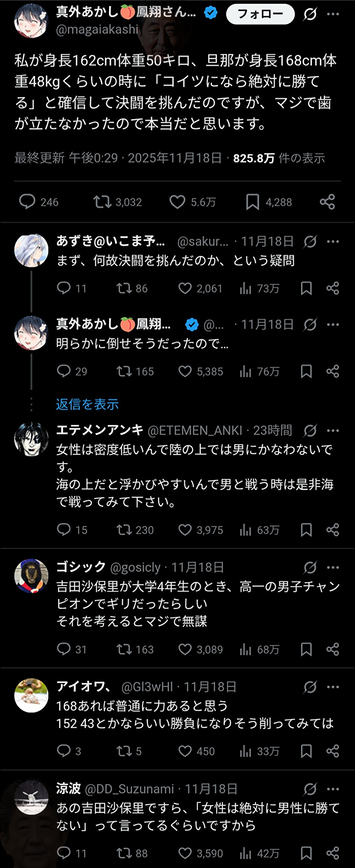
Task: Click Grok icon on main post header
Action: click(x=310, y=14)
